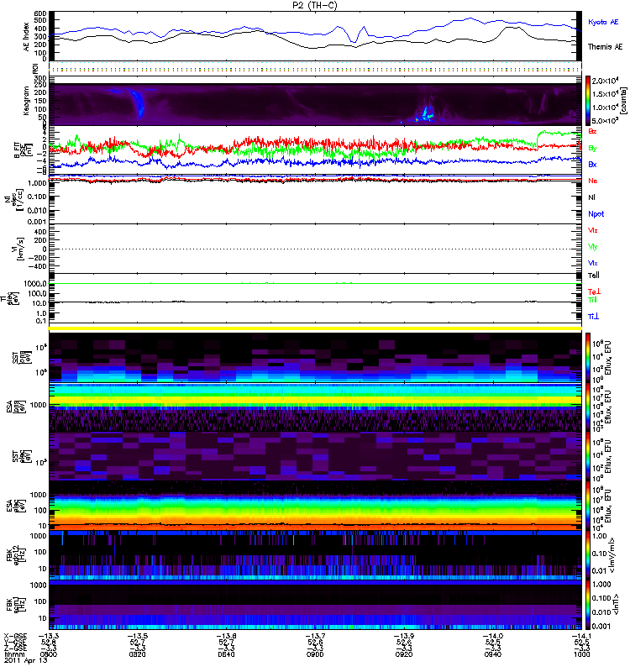Click the 0820 time tick label
Image resolution: width=630 pixels, height=672 pixels.
(137, 654)
